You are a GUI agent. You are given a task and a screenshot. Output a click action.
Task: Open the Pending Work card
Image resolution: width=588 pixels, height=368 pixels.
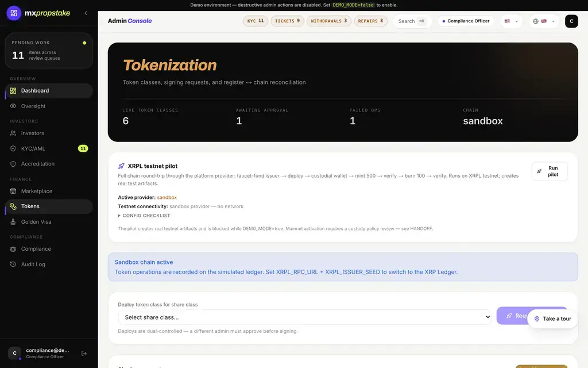49,51
